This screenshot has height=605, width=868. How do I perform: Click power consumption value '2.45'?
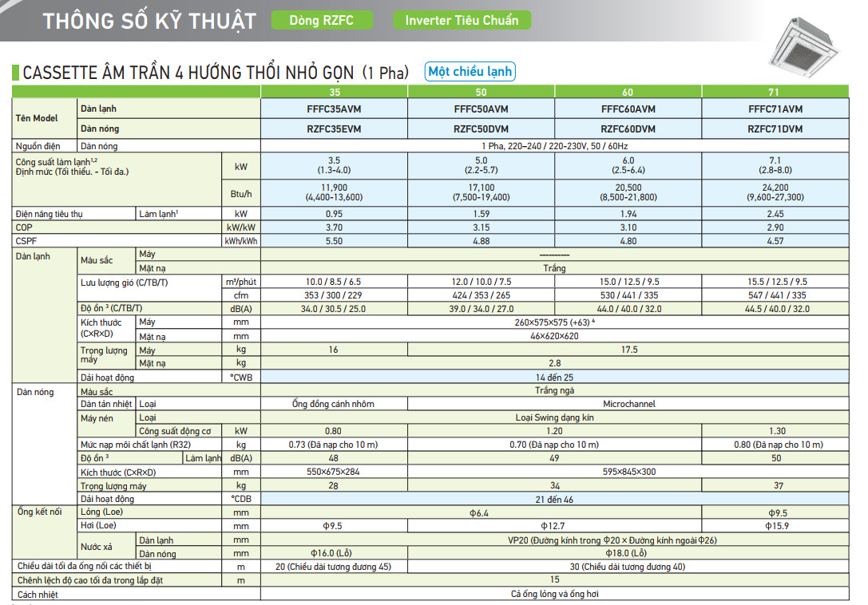[775, 214]
